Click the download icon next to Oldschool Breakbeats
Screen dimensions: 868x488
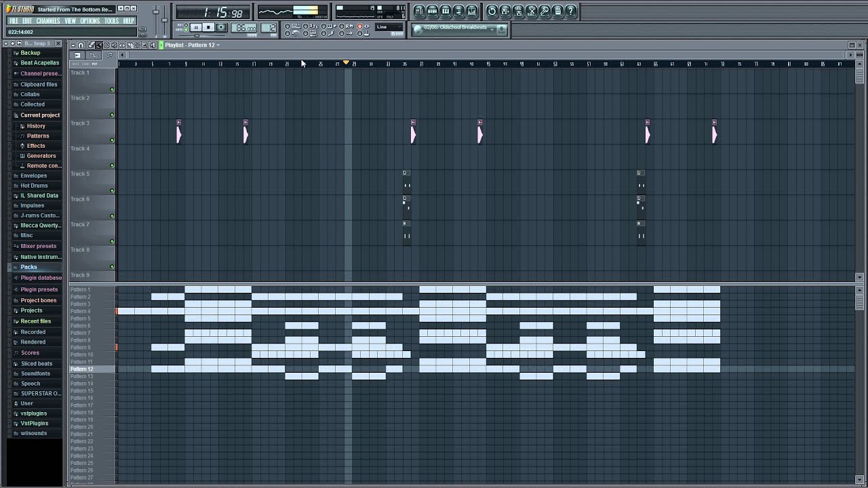[x=501, y=29]
